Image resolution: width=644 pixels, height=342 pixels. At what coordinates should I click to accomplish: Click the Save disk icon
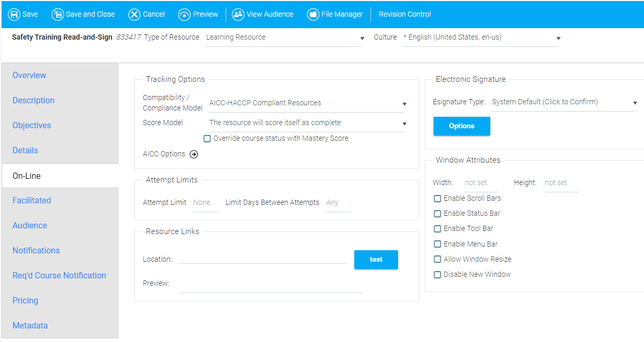click(14, 15)
